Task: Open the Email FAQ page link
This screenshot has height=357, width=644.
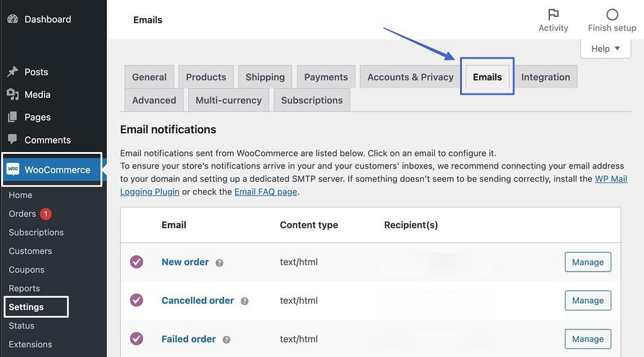Action: (266, 192)
